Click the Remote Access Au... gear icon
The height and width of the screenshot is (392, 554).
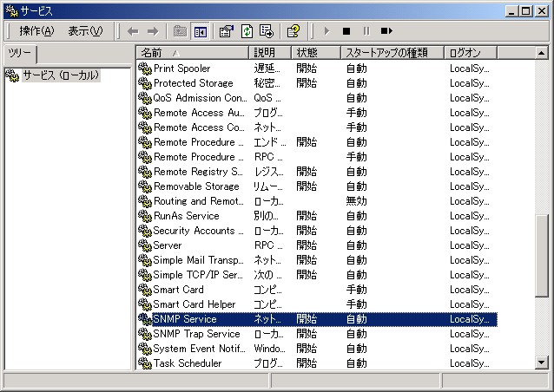pyautogui.click(x=144, y=113)
